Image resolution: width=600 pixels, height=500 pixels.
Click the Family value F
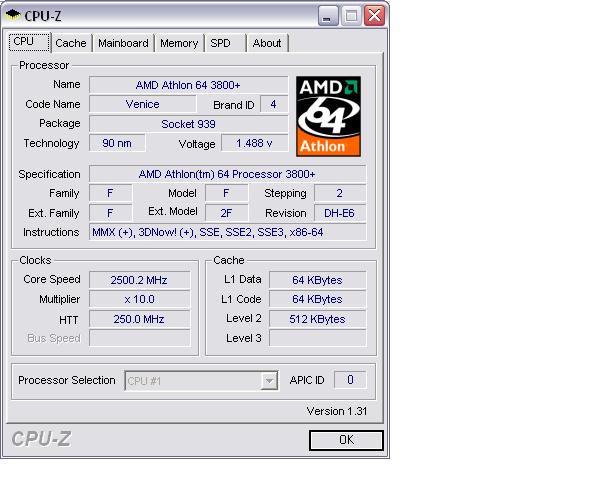click(x=110, y=193)
